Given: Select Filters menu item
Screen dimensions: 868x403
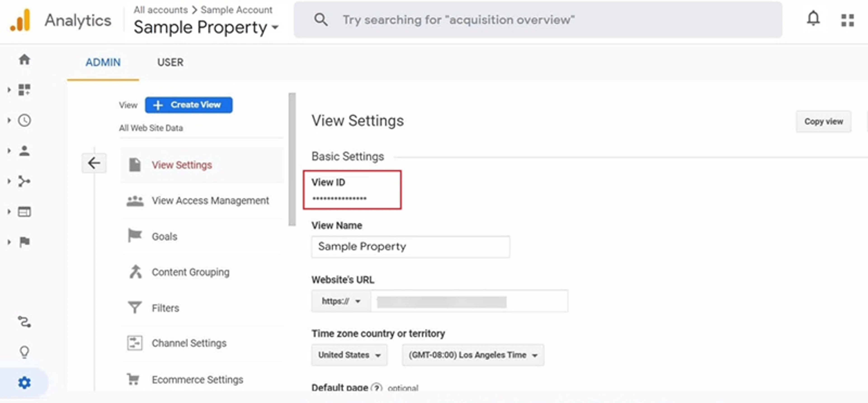Looking at the screenshot, I should coord(202,308).
